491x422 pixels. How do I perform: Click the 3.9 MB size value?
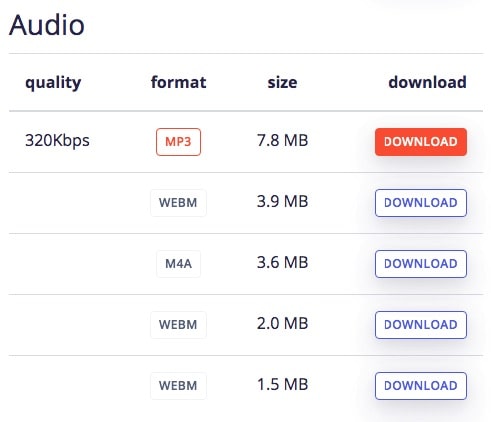pos(282,201)
